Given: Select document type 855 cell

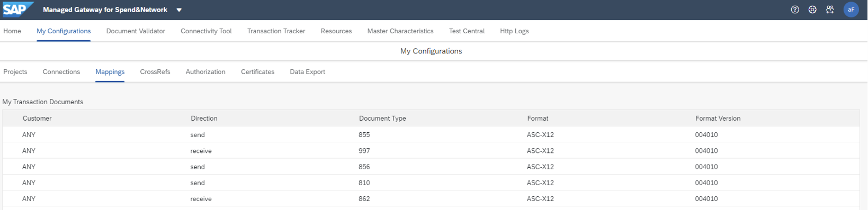Looking at the screenshot, I should 364,135.
